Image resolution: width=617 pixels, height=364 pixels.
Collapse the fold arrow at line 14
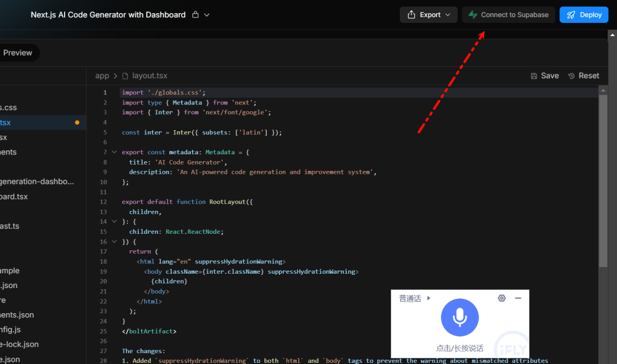tap(114, 222)
